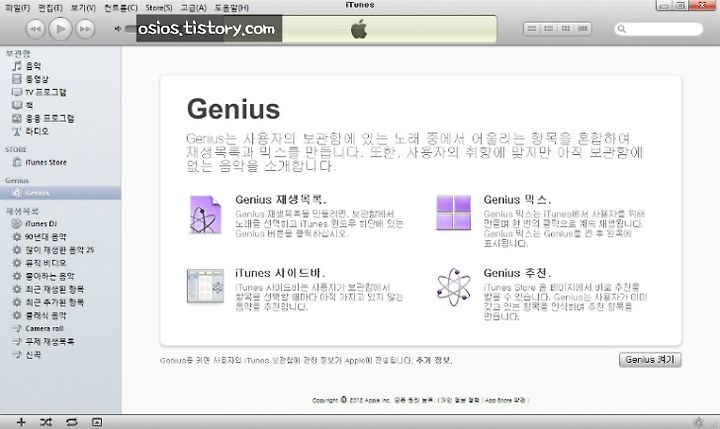
Task: Open the 파일(F) menu
Action: point(17,8)
